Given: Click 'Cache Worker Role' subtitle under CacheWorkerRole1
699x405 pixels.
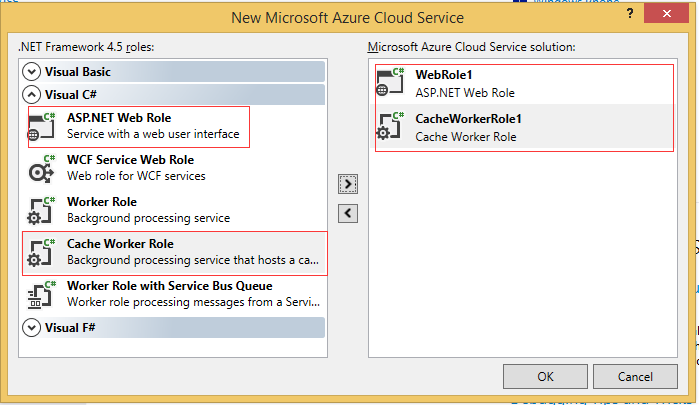Looking at the screenshot, I should 466,137.
